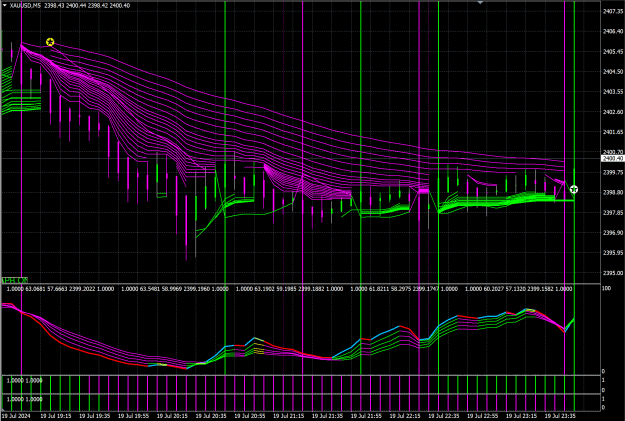Click the oscillator value 57.6663
Image resolution: width=625 pixels, height=421 pixels.
(57, 289)
